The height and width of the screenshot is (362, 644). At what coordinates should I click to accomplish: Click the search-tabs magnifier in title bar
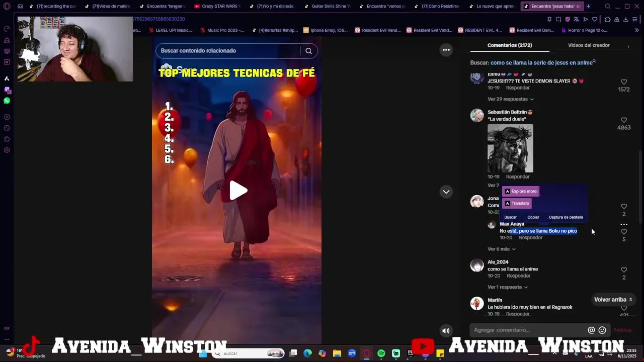click(x=608, y=7)
